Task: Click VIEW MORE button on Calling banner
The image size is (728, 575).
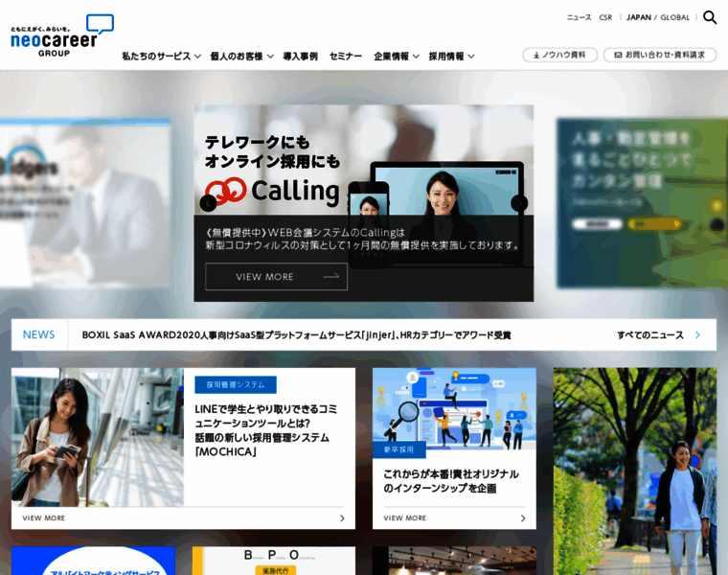Action: pos(276,277)
